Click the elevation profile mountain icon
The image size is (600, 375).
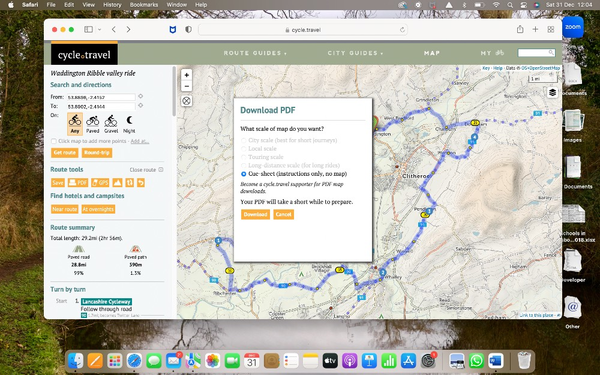coord(117,183)
